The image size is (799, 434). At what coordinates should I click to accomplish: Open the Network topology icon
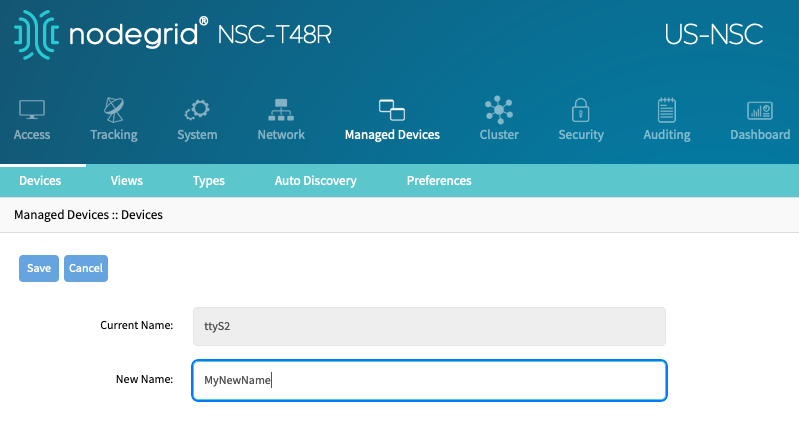tap(281, 110)
